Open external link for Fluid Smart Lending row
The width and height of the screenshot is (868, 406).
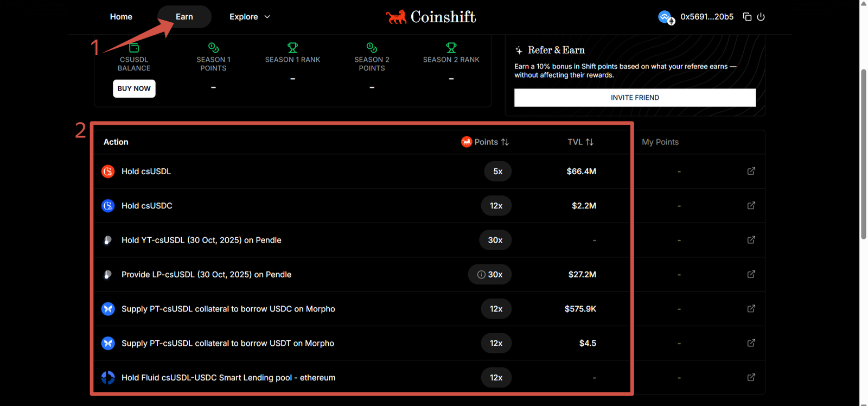(x=751, y=378)
